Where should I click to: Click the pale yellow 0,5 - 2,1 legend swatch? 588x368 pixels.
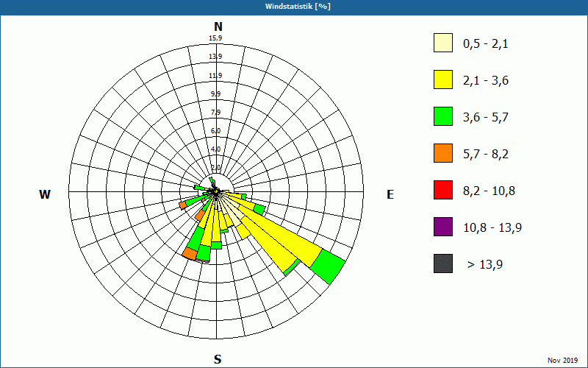[x=443, y=43]
